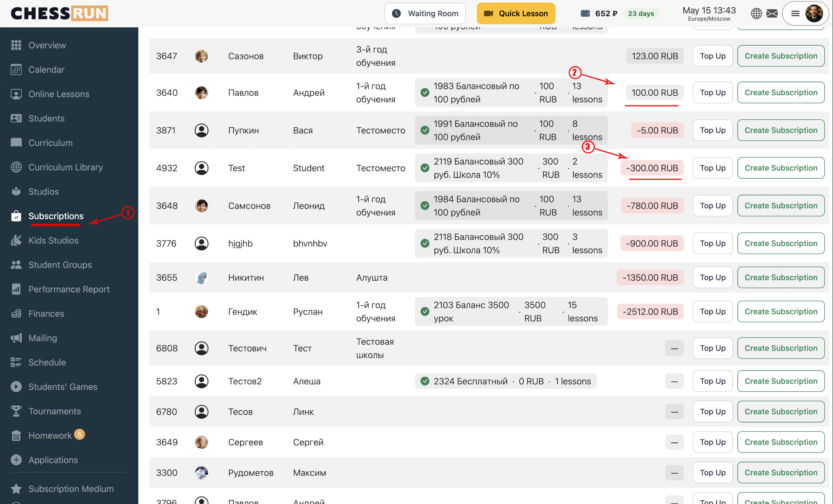Open the Overview grid icon
This screenshot has height=504, width=833.
click(x=16, y=45)
